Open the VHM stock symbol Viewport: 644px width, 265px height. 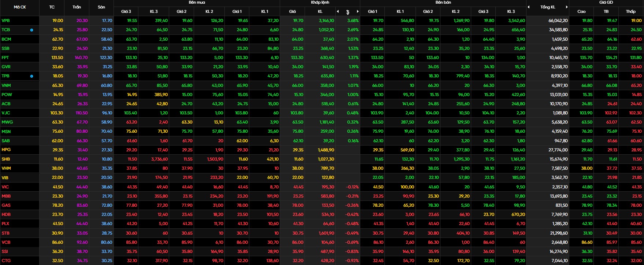tap(6, 168)
